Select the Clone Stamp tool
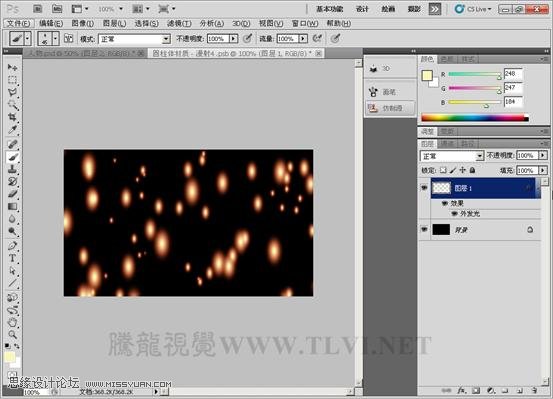This screenshot has height=399, width=553. click(12, 169)
